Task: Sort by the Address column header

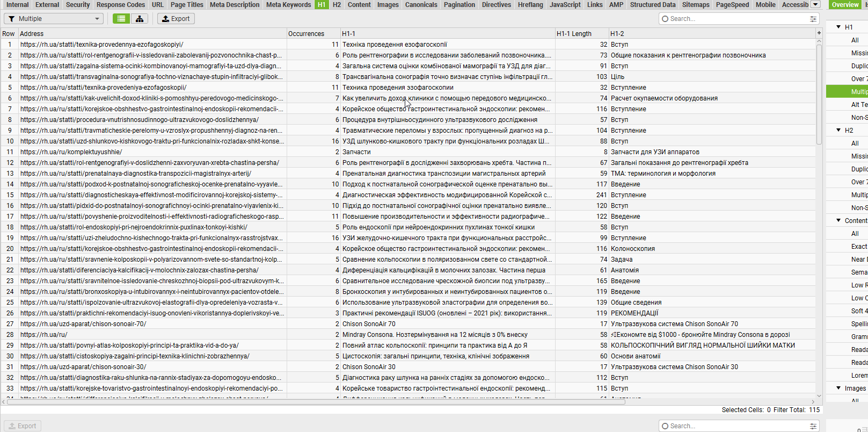Action: tap(152, 33)
